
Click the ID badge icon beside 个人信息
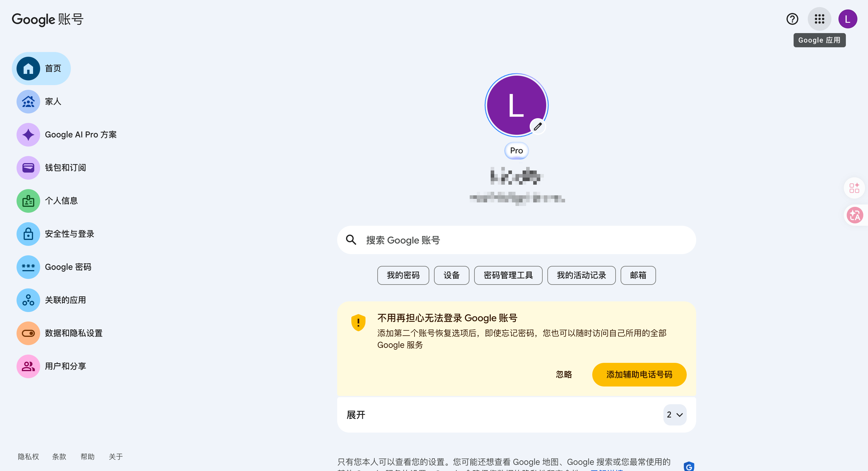pos(28,201)
